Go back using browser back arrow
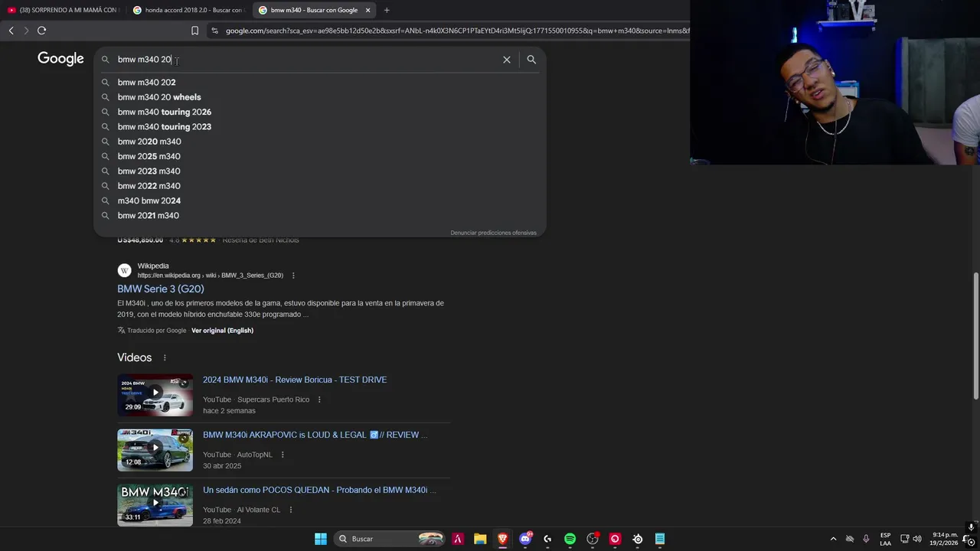This screenshot has height=551, width=980. point(11,31)
